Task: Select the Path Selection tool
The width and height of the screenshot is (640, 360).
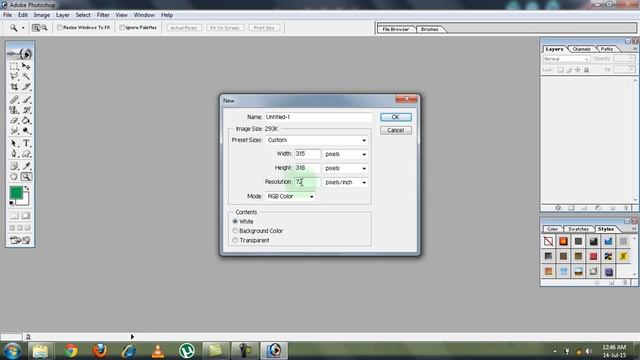Action: 14,143
